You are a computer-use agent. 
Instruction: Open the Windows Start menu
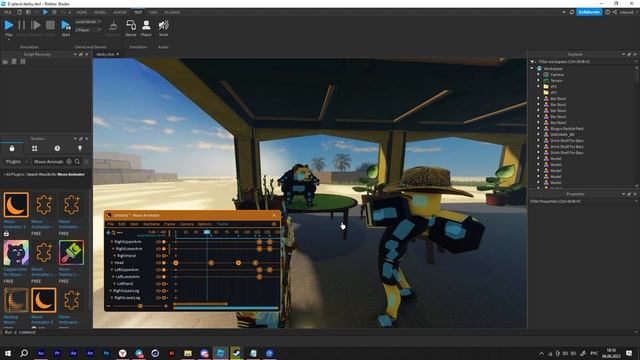[8, 353]
